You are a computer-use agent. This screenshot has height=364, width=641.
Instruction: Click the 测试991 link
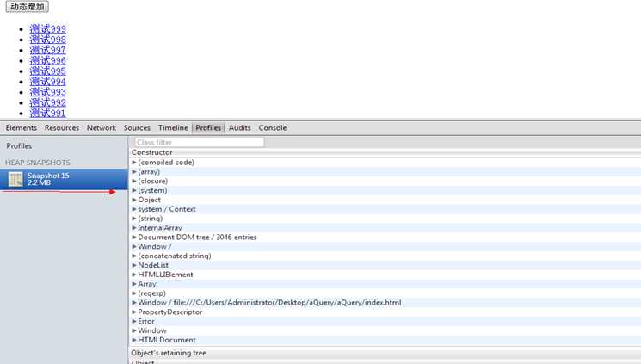point(48,113)
